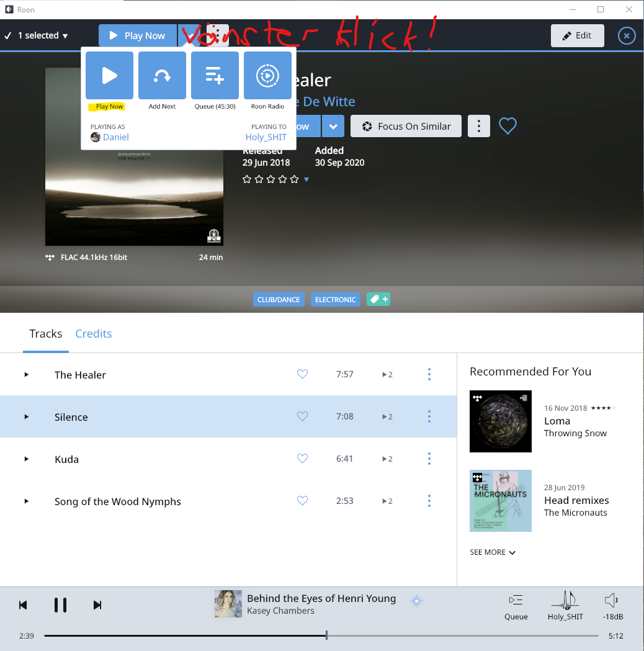Screen dimensions: 644x651
Task: Open volume control showing -18dB
Action: point(613,606)
